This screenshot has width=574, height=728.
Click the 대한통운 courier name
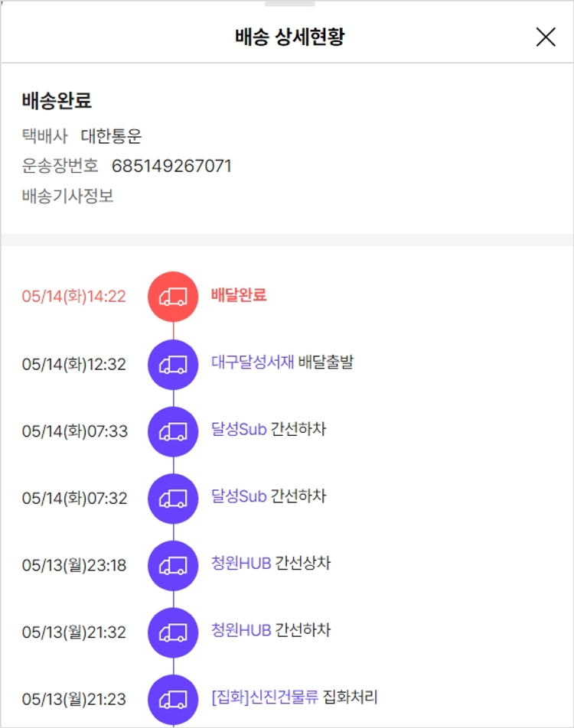111,136
